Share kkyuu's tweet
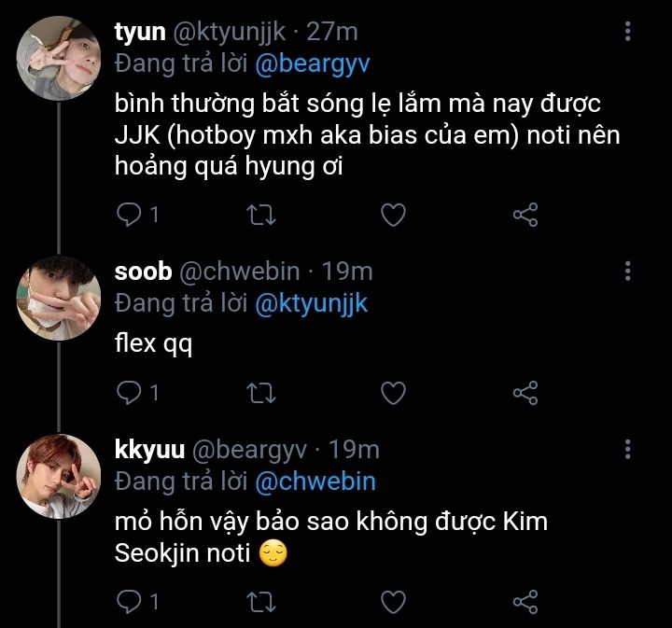672x628 pixels. coord(525,599)
